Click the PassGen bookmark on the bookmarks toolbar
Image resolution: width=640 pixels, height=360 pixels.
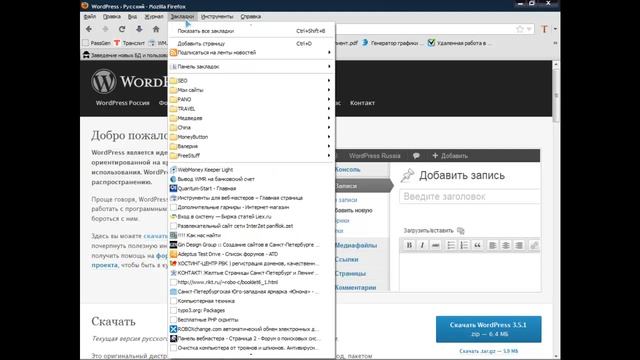pos(97,43)
